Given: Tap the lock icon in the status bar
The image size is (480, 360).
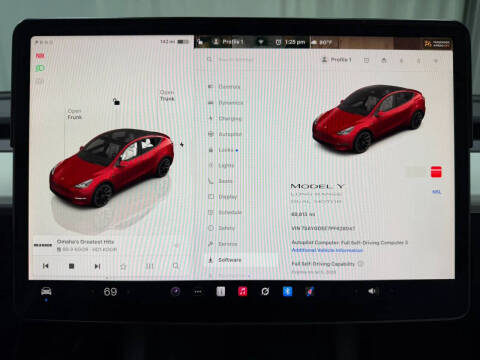Looking at the screenshot, I should tap(200, 42).
